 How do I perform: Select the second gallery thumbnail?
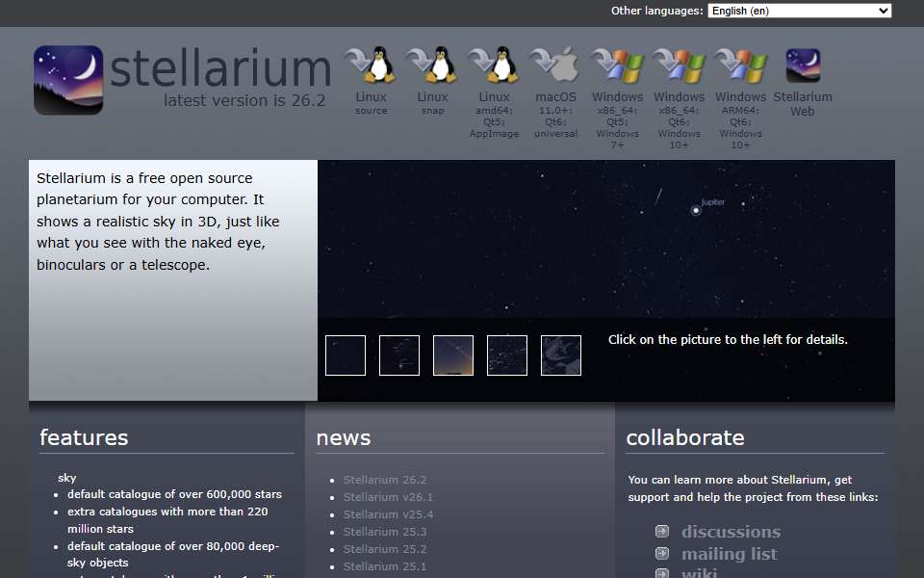398,355
